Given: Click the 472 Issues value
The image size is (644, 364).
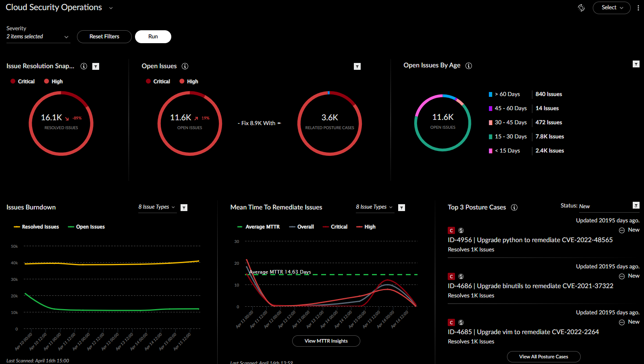Looking at the screenshot, I should click(549, 123).
